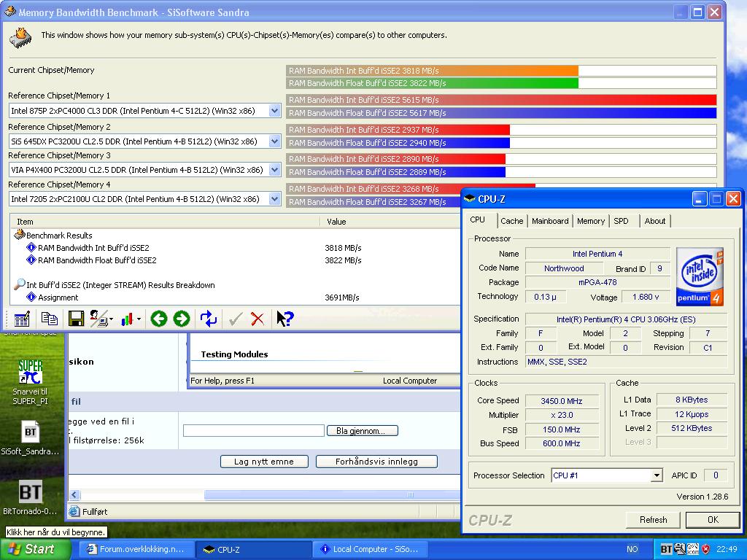Screen dimensions: 747x560
Task: Open the SiSoft_Sandra desktop file icon
Action: tap(31, 432)
